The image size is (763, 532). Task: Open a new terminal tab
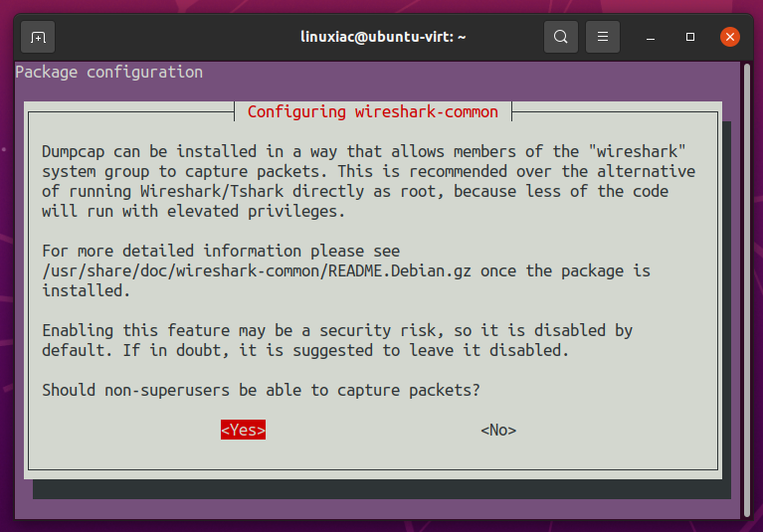click(38, 37)
